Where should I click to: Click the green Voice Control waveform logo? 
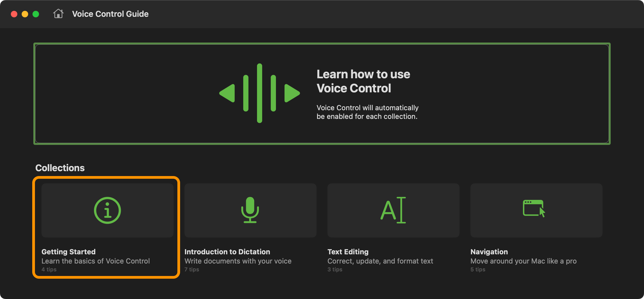point(259,93)
